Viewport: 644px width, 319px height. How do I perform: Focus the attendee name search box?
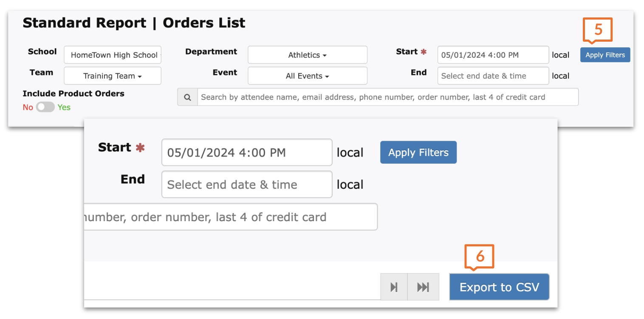point(387,97)
